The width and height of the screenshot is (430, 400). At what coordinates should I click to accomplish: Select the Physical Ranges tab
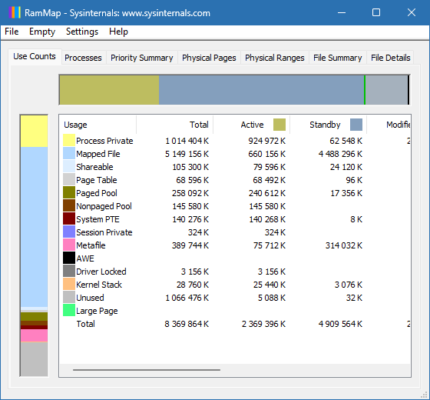click(x=275, y=58)
